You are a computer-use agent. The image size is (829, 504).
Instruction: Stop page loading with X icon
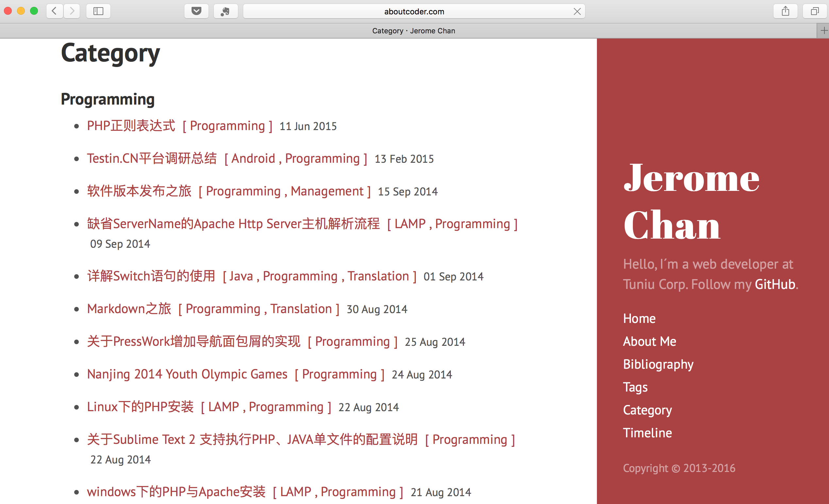click(x=577, y=11)
